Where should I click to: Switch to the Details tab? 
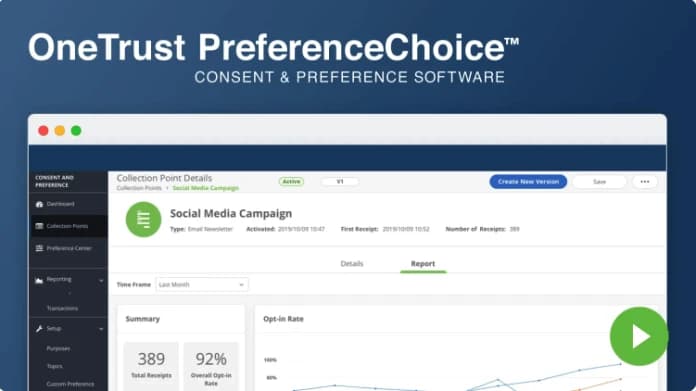[352, 264]
